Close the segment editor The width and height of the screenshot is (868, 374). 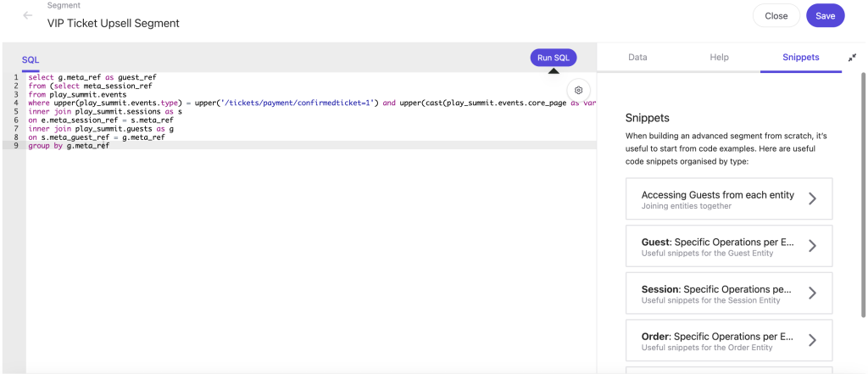tap(776, 15)
